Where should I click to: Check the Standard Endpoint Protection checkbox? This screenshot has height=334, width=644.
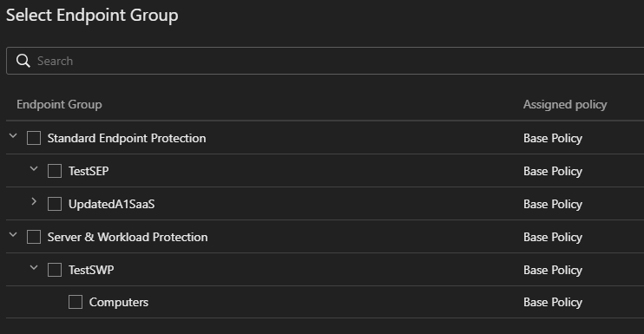34,138
